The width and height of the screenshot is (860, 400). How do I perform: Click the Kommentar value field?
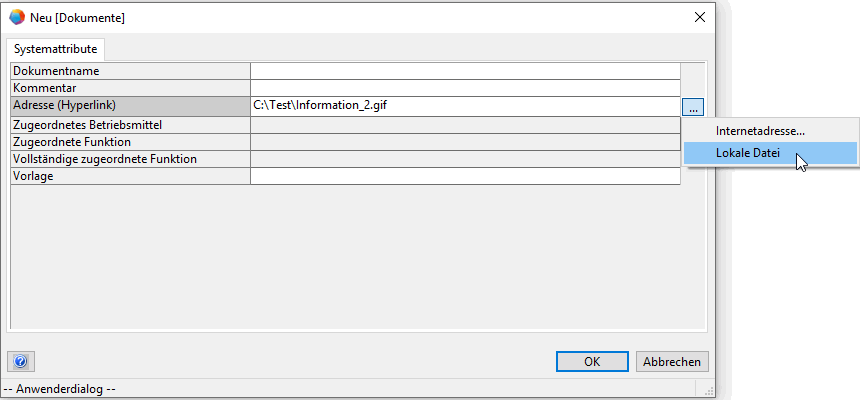(465, 88)
